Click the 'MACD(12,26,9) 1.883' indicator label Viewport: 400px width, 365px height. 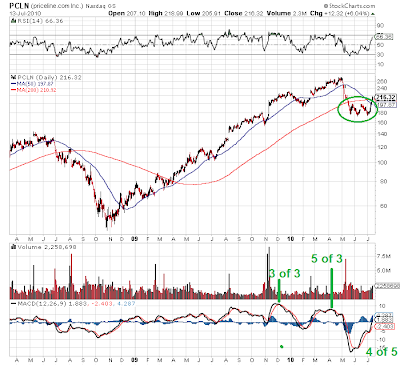coord(53,304)
